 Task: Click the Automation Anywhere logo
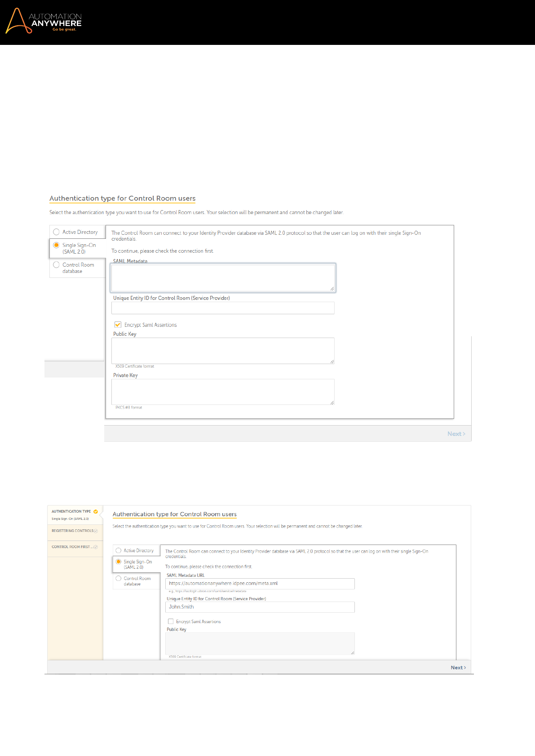[x=44, y=21]
